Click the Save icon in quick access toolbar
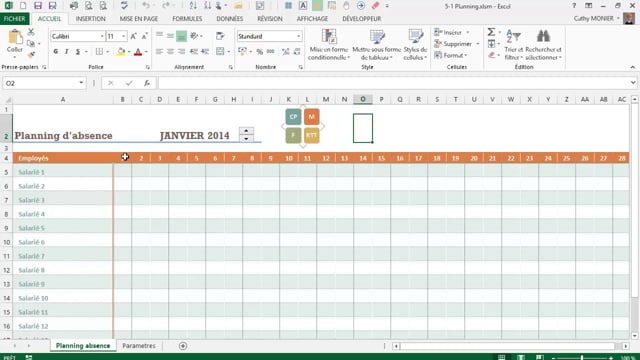Screen dimensions: 640x360 (38, 6)
